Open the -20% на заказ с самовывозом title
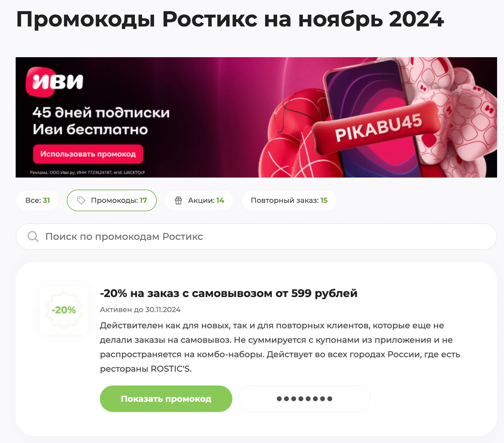 [x=229, y=293]
